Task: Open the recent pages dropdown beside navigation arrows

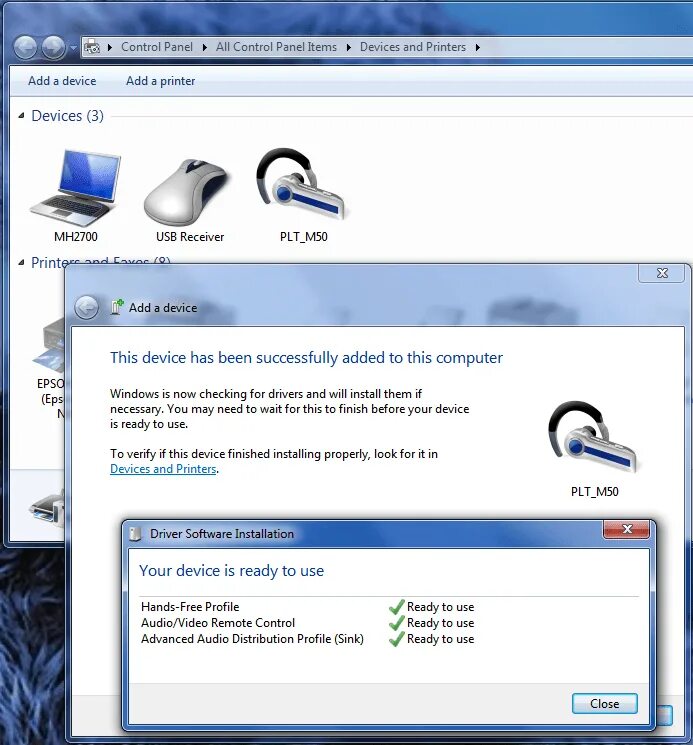Action: 73,48
